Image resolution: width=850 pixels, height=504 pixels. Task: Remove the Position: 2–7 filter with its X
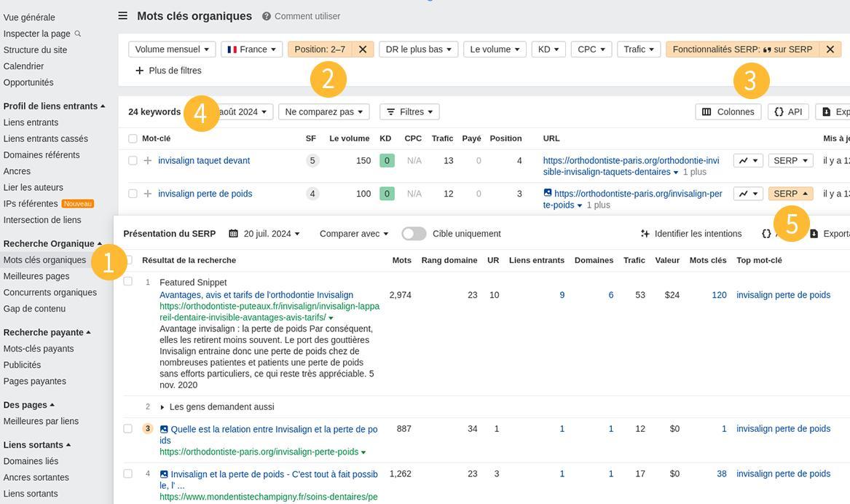tap(363, 49)
